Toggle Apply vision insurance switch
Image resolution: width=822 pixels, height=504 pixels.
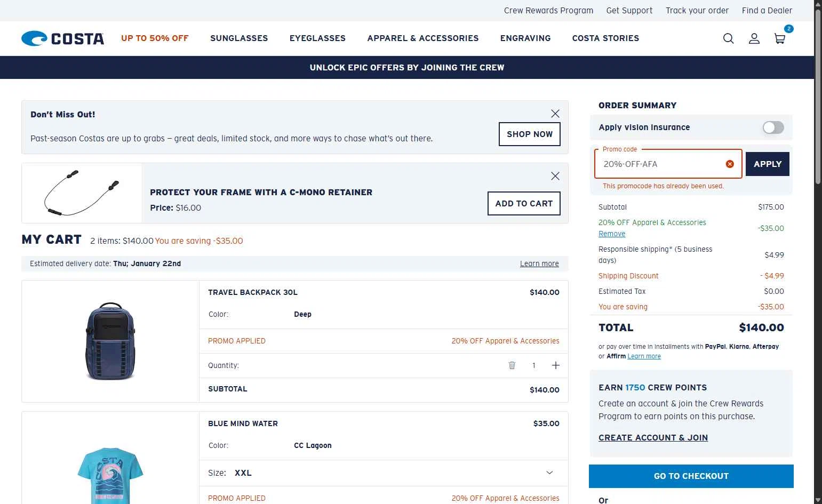click(x=773, y=127)
